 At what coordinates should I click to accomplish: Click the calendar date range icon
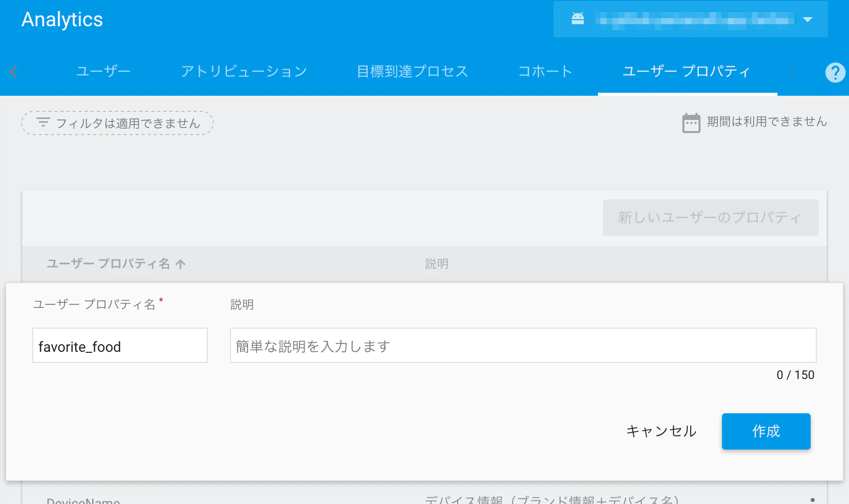pos(691,123)
